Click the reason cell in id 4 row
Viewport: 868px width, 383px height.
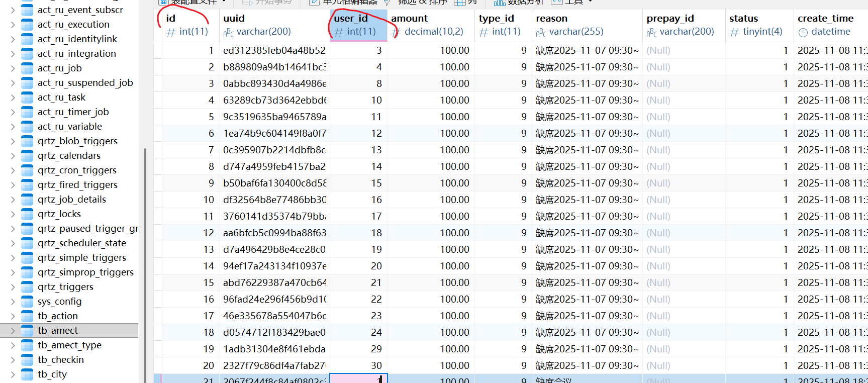coord(587,101)
